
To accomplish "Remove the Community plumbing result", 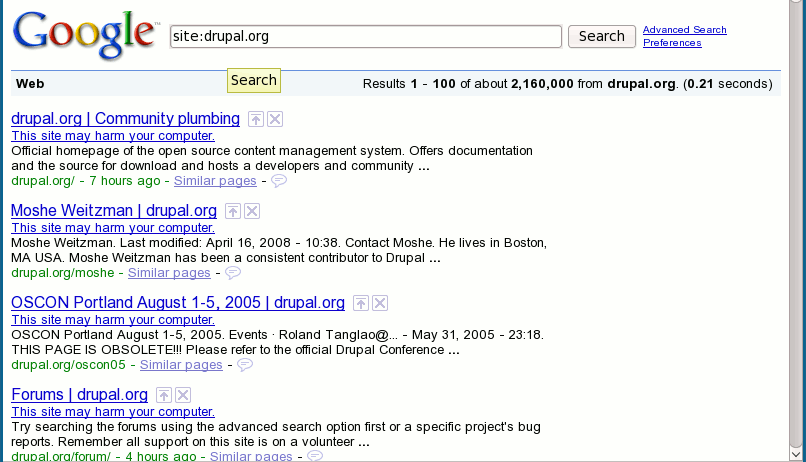I will (x=275, y=119).
